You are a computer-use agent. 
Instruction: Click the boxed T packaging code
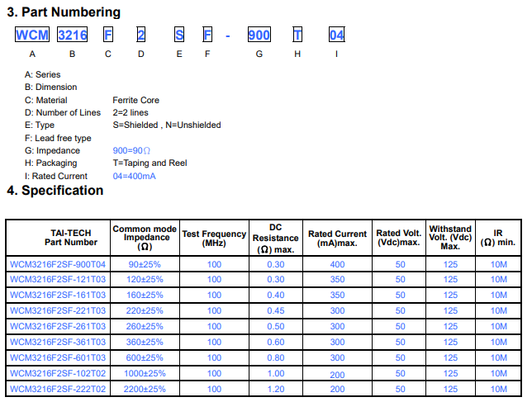tap(297, 35)
